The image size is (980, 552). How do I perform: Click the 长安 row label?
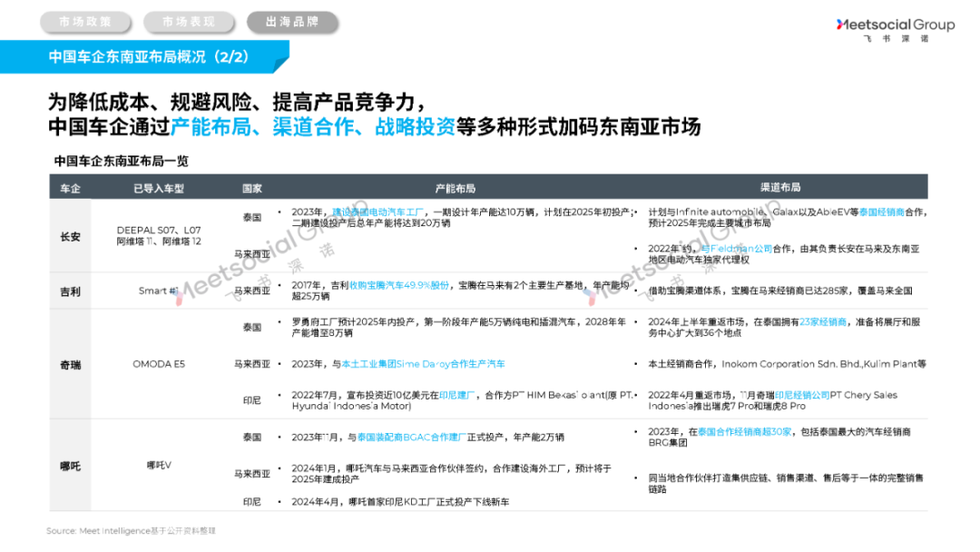[x=70, y=236]
